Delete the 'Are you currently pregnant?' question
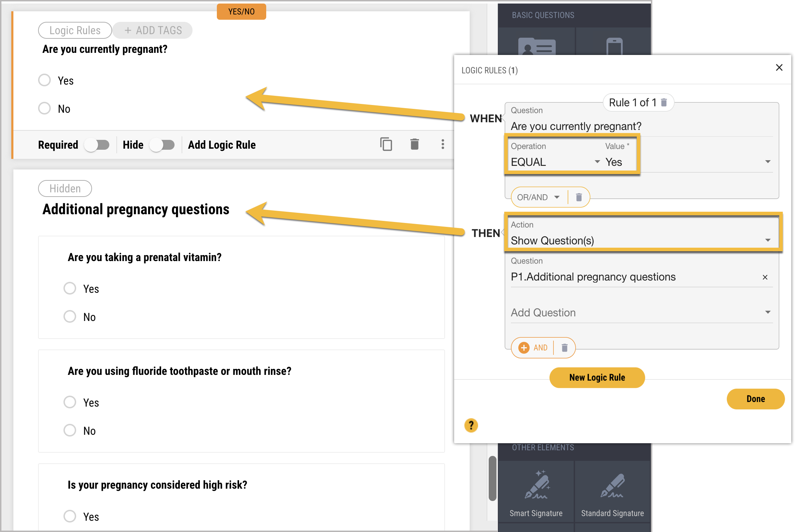The image size is (799, 532). pos(415,144)
